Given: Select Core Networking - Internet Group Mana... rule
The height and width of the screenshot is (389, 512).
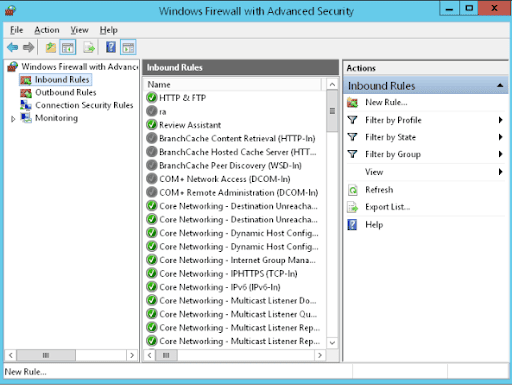Looking at the screenshot, I should [237, 260].
